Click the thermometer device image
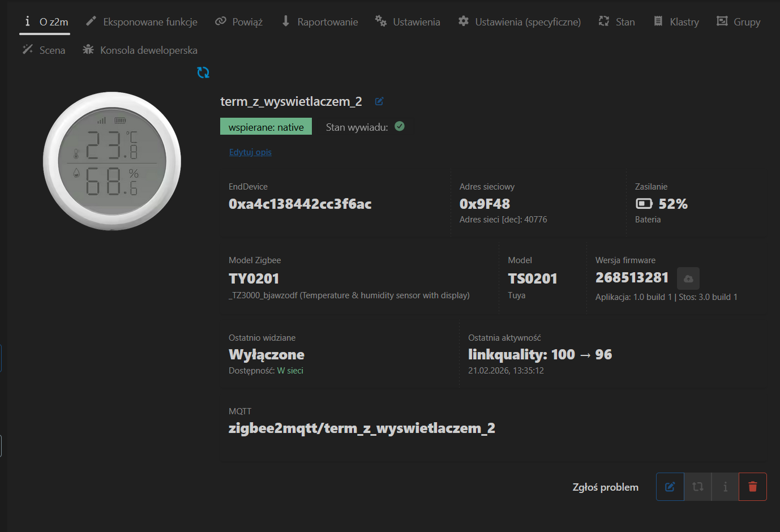 tap(112, 161)
